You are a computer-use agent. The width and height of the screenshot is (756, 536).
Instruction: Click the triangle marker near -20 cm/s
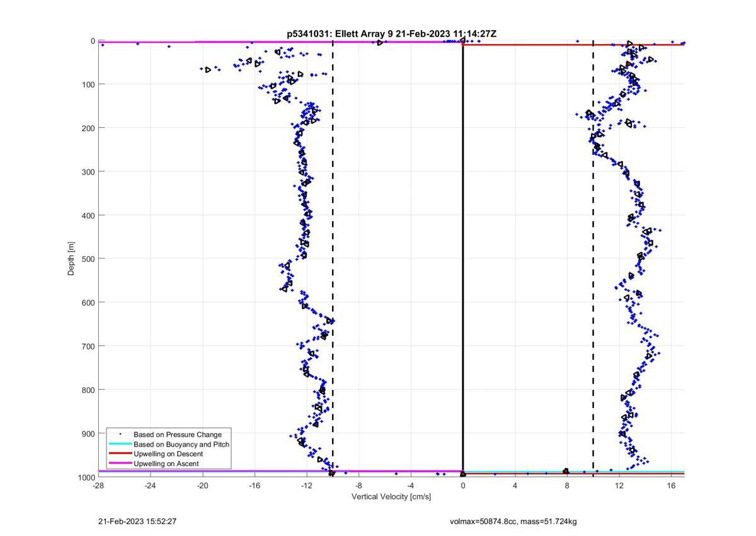[208, 70]
